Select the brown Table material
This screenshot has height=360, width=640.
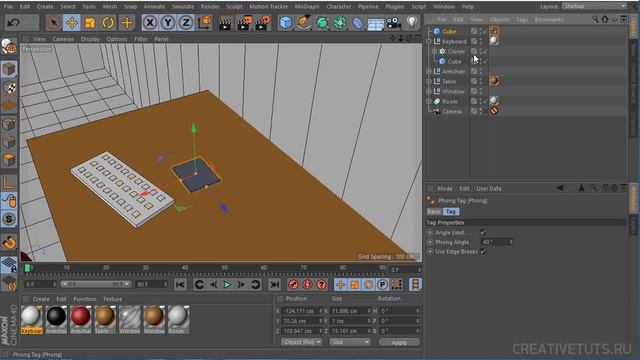coord(105,320)
